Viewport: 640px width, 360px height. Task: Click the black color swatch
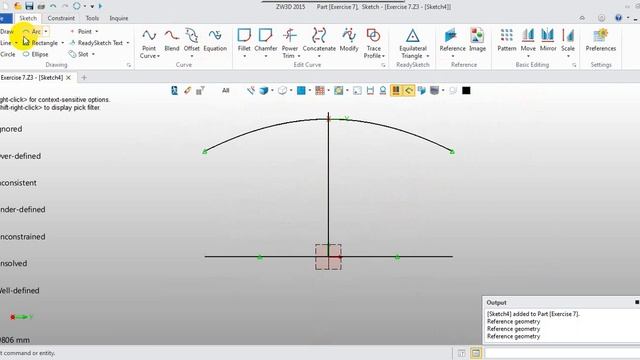(466, 91)
